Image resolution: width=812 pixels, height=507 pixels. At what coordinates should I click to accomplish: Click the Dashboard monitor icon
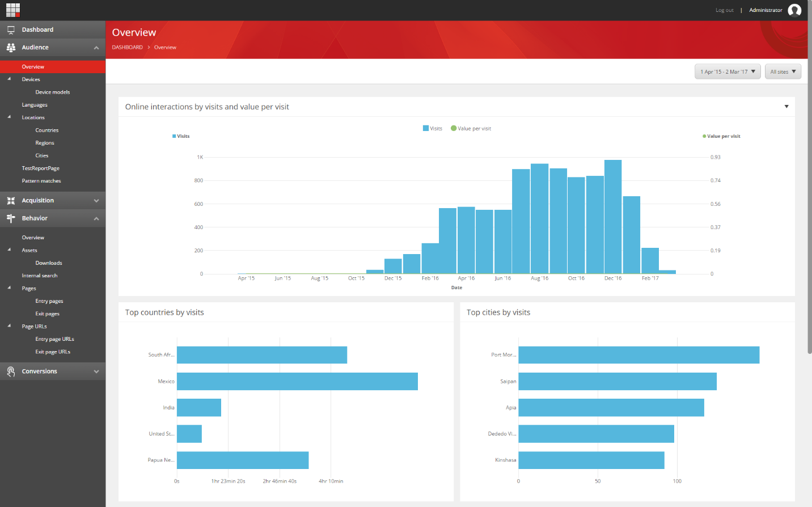click(11, 29)
